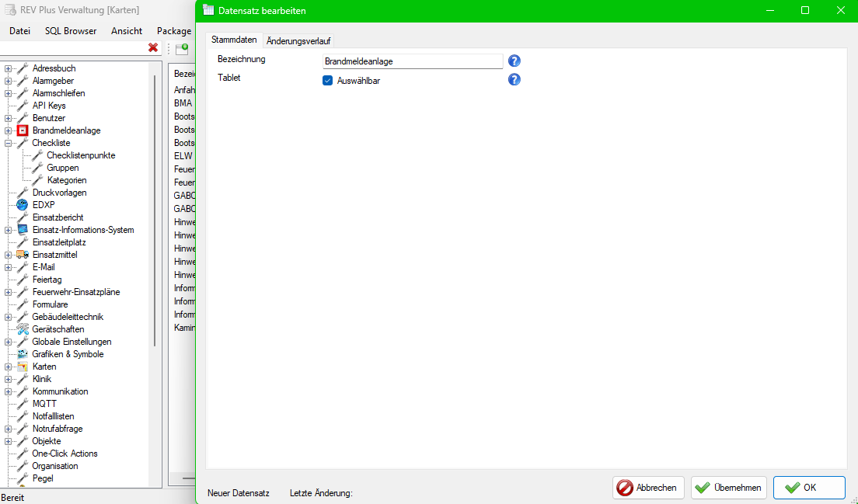
Task: Collapse the Checkliste tree node
Action: tap(8, 143)
